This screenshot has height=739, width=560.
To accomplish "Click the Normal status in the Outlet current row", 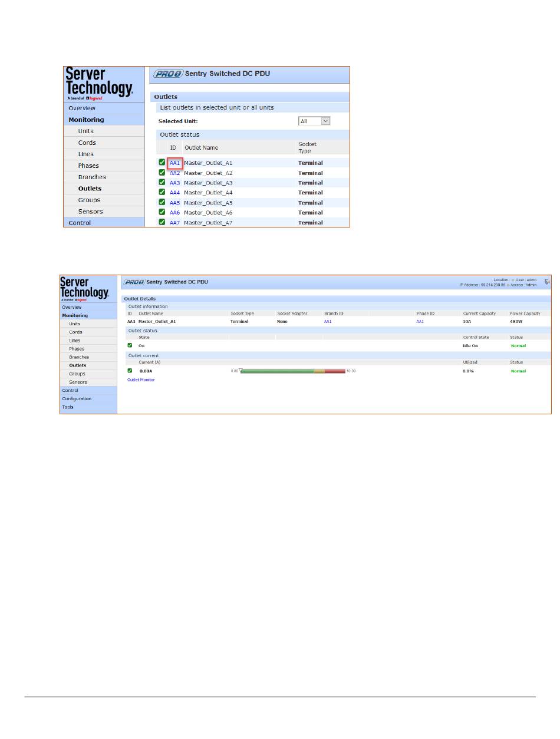I will (518, 371).
